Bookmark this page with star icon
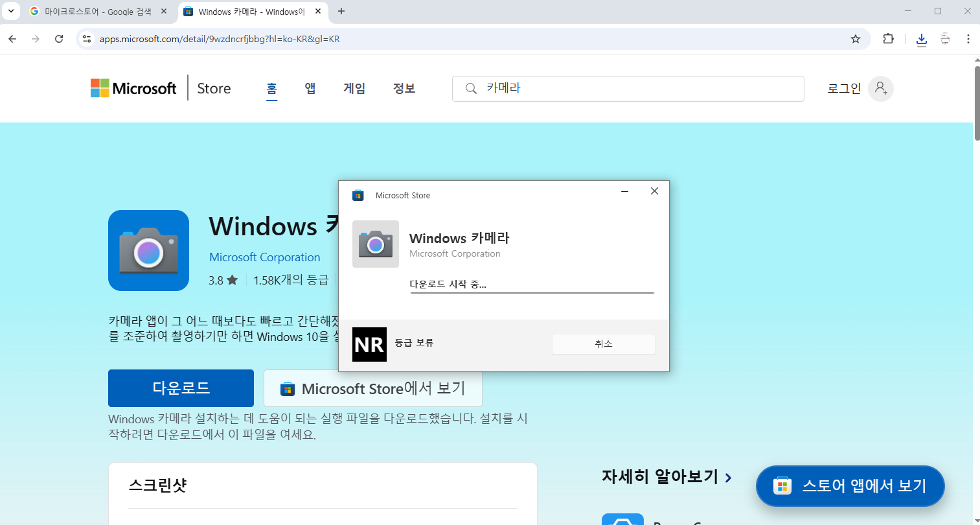Screen dimensions: 980x525 856,39
